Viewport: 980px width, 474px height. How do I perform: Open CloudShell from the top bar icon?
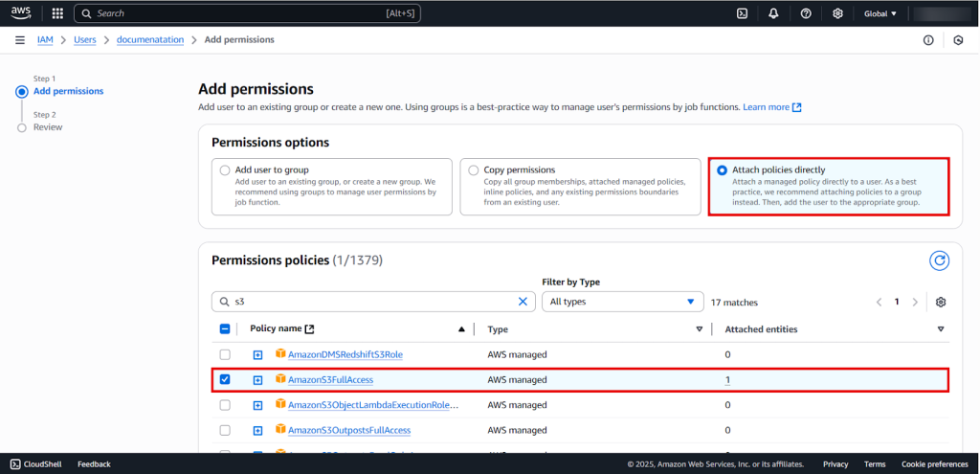(x=742, y=13)
